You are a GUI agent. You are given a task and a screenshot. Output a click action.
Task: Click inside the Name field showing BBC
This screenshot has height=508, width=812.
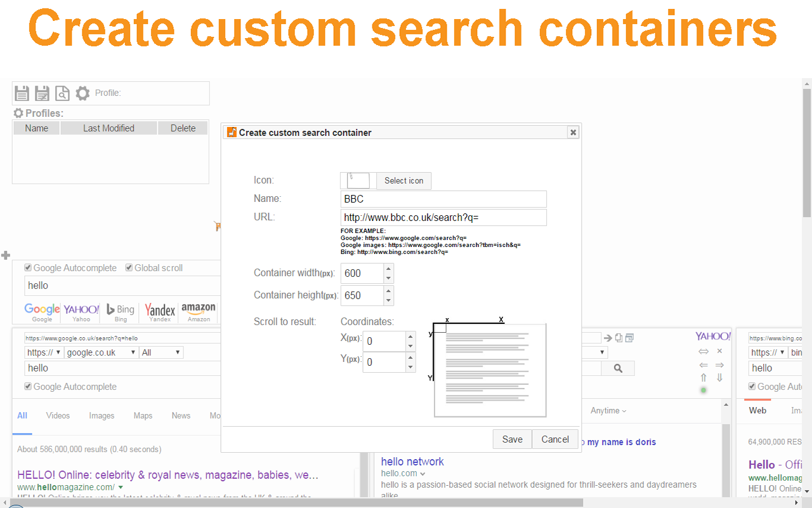point(443,199)
